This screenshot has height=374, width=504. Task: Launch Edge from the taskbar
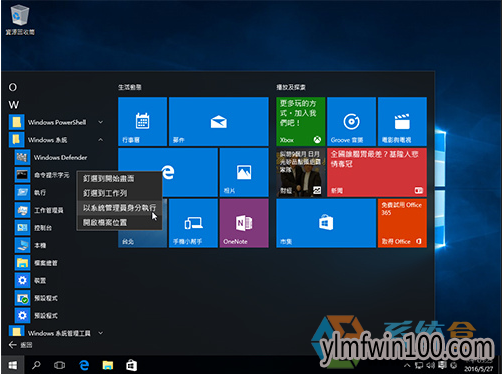(x=84, y=365)
